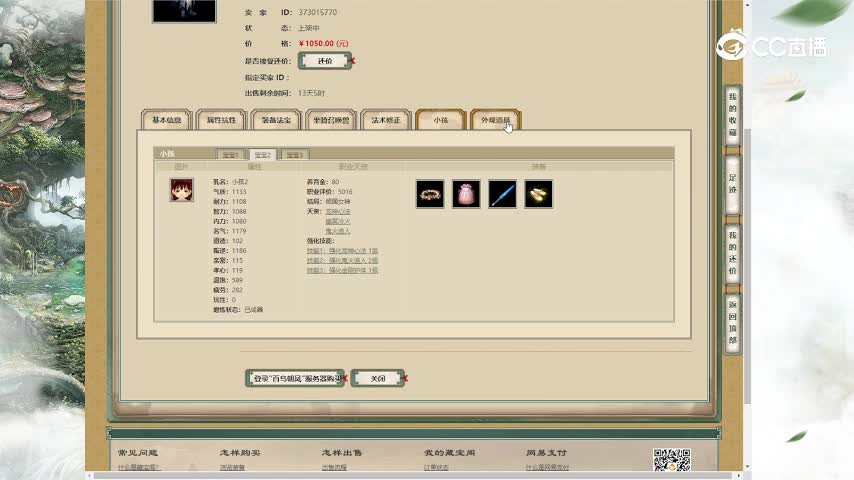Select the 小孩 tab
This screenshot has width=854, height=480.
(441, 120)
